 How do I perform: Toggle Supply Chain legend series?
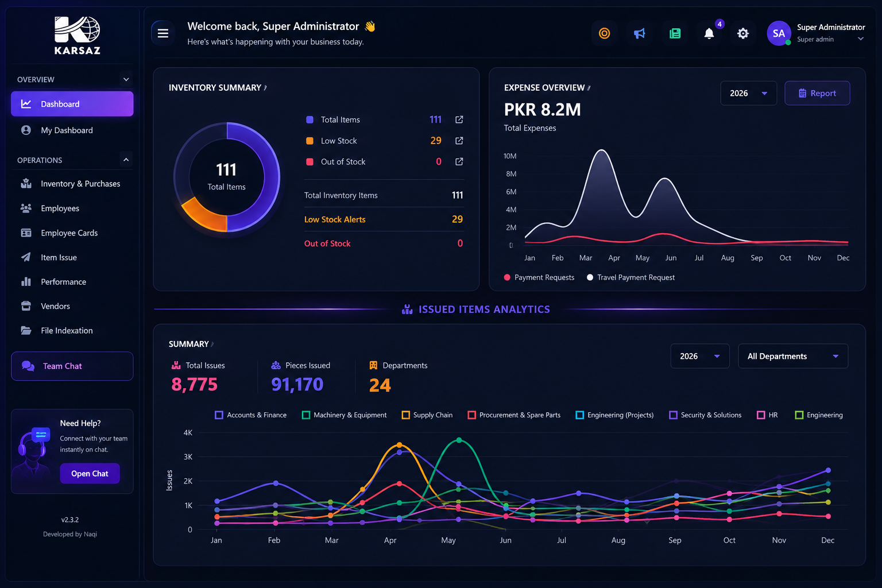pos(427,415)
